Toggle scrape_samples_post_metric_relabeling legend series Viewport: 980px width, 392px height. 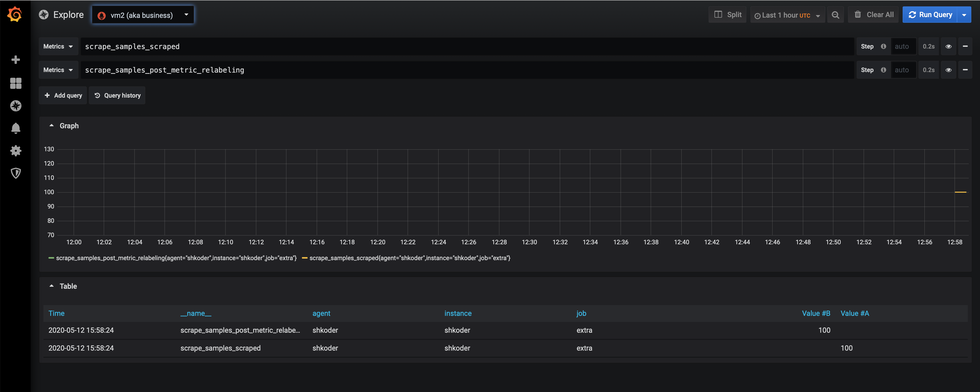176,258
